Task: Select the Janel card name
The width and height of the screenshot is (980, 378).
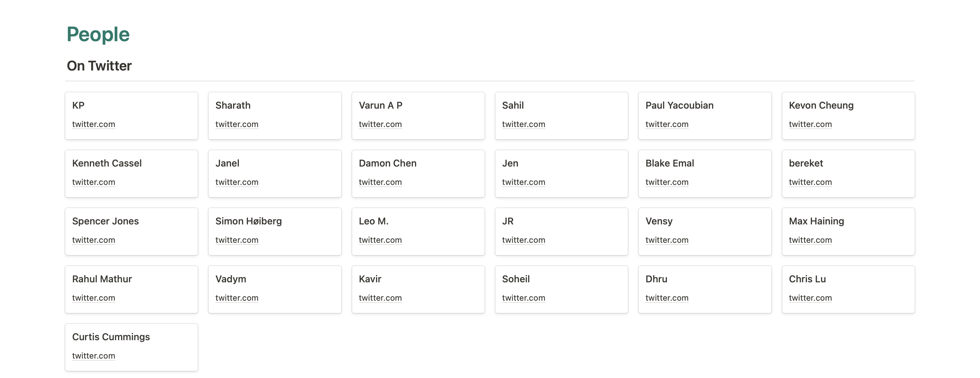Action: (227, 163)
